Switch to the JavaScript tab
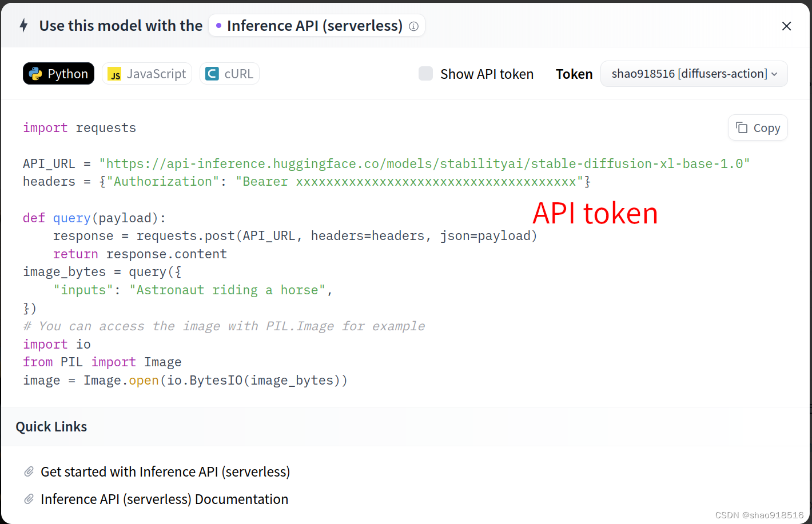The height and width of the screenshot is (524, 812). 147,74
